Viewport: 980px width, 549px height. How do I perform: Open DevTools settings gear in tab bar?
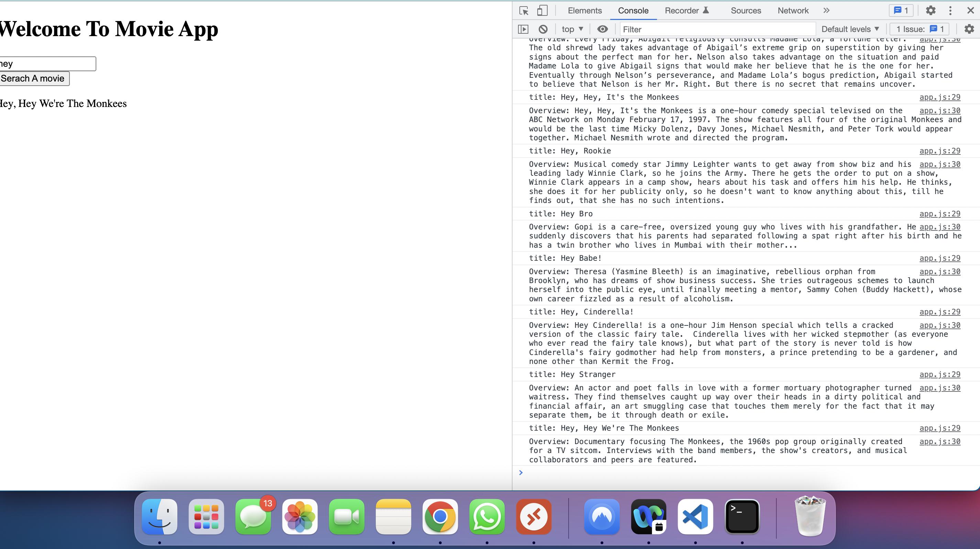[x=930, y=11]
